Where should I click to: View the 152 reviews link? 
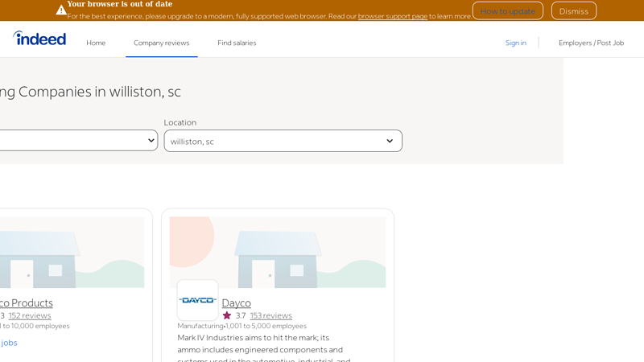(30, 315)
